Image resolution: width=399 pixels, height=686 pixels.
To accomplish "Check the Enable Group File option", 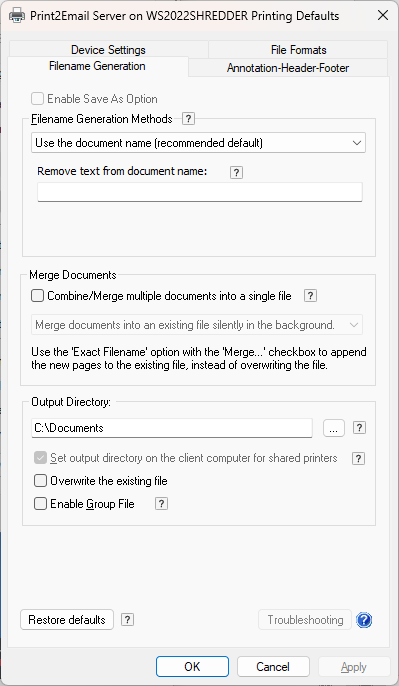I will click(40, 504).
